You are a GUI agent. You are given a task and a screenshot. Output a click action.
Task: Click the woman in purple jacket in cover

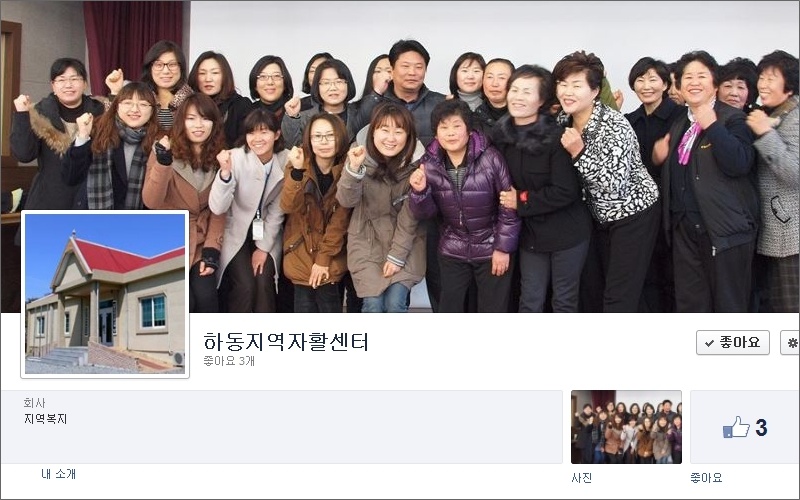click(462, 204)
